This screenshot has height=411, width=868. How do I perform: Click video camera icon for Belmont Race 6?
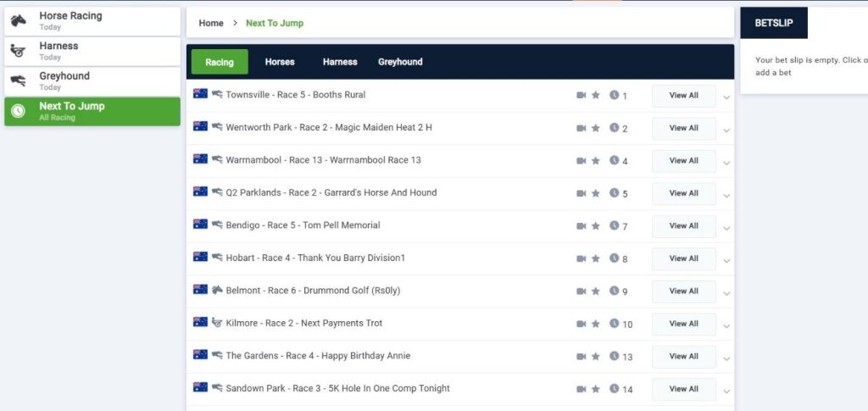tap(581, 291)
